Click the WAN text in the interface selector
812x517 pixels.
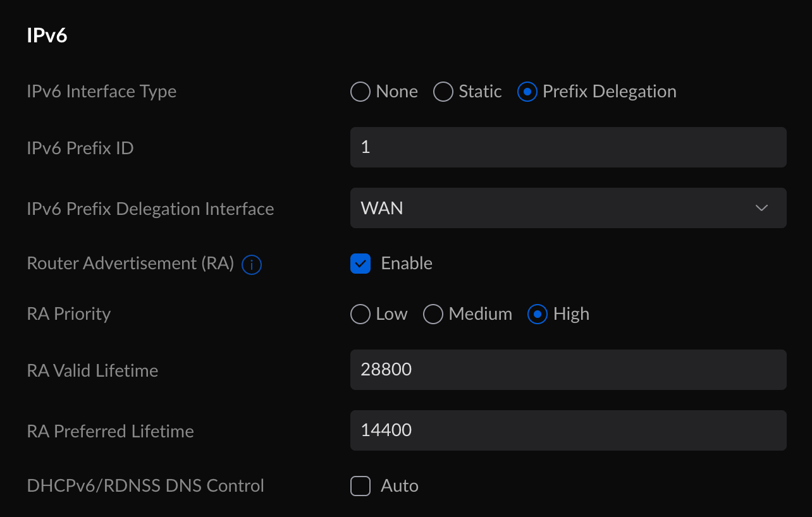[382, 207]
